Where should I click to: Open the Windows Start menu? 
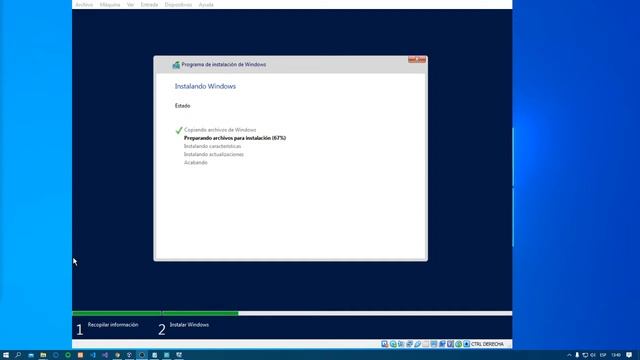6,355
